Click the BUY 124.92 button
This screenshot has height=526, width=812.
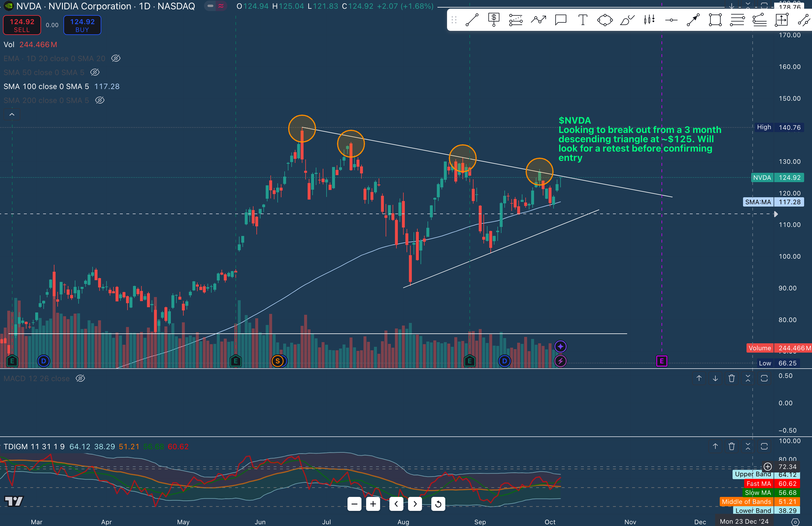click(x=82, y=25)
